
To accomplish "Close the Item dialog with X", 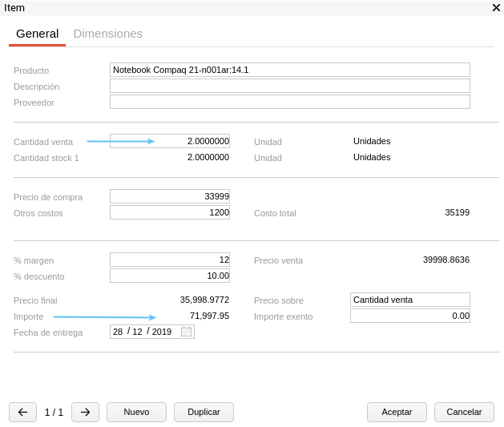I will pyautogui.click(x=496, y=7).
